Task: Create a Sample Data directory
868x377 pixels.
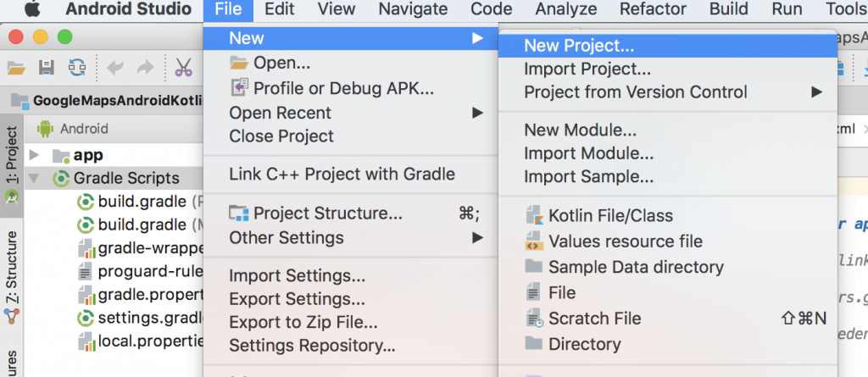Action: pos(667,267)
